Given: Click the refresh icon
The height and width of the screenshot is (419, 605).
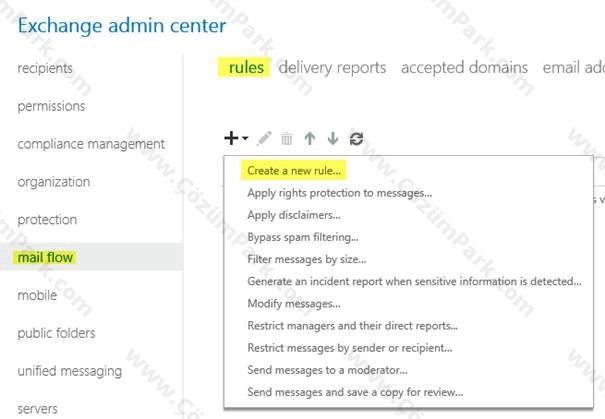Looking at the screenshot, I should click(x=356, y=139).
